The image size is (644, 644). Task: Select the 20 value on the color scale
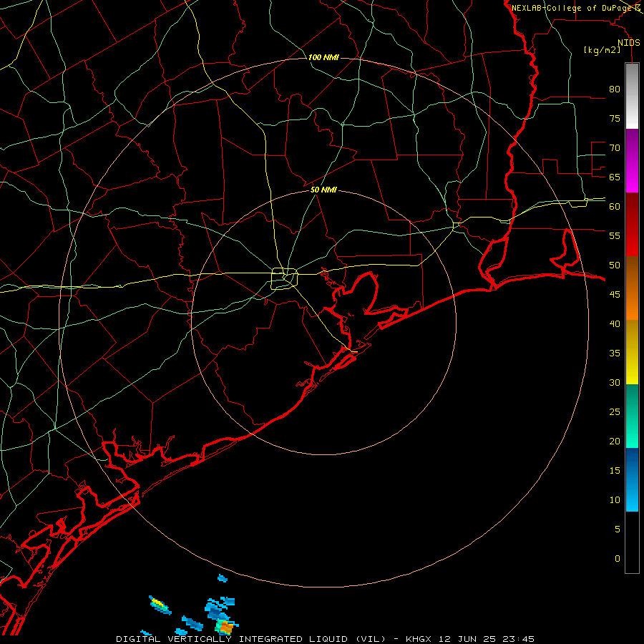coord(615,441)
